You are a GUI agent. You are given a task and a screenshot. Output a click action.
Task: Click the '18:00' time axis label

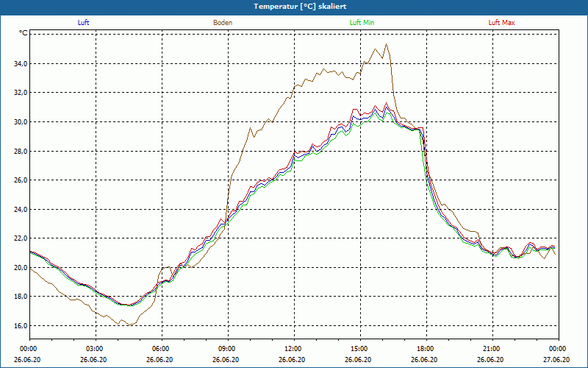coord(427,349)
